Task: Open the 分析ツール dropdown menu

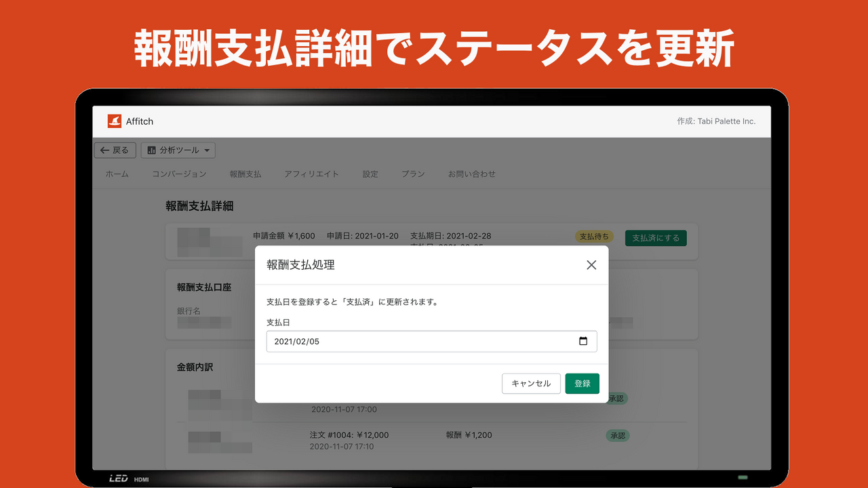Action: (x=178, y=150)
